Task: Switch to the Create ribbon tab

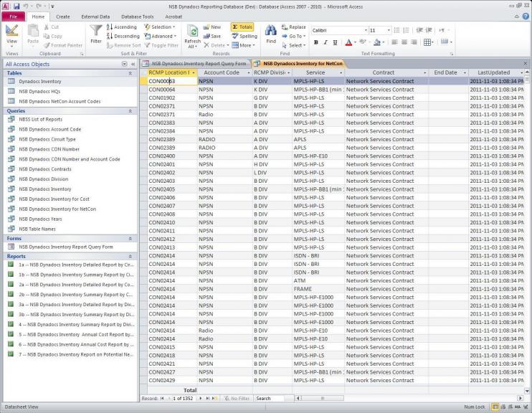Action: (x=63, y=16)
